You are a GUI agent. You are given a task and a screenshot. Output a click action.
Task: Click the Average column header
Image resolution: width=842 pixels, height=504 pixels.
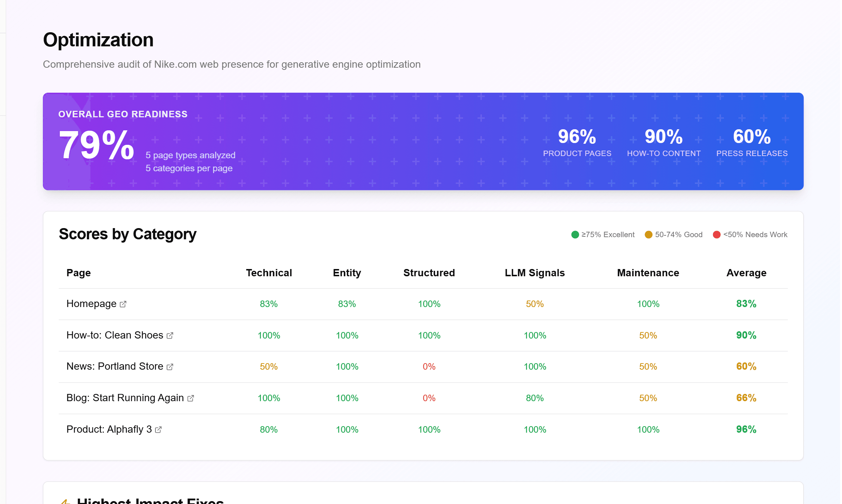[746, 273]
